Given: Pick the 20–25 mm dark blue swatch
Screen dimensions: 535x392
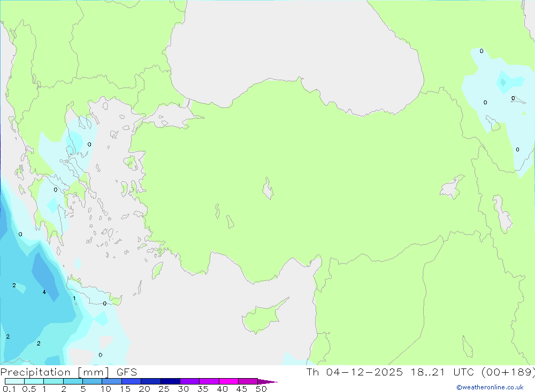Looking at the screenshot, I should coord(151,381).
